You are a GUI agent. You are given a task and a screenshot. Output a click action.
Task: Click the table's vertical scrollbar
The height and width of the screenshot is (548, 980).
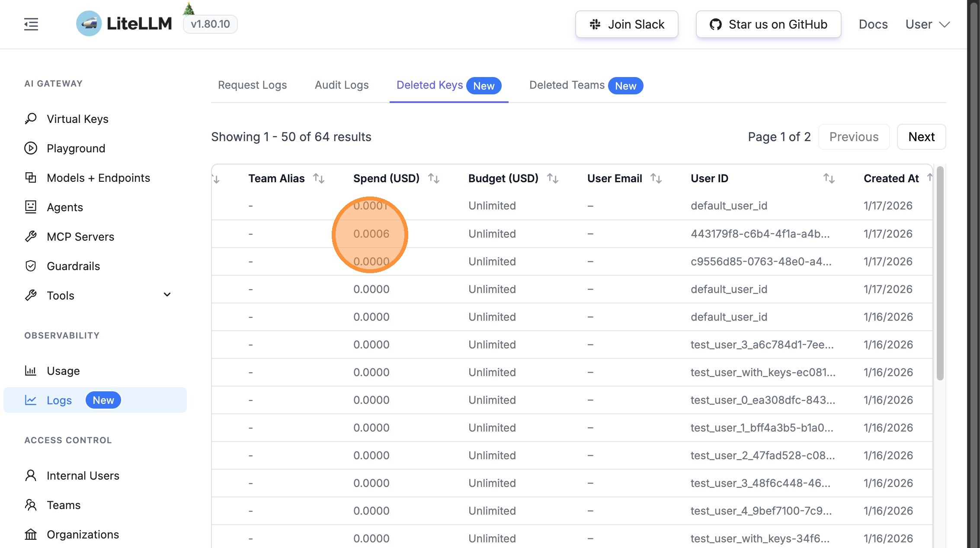point(940,273)
